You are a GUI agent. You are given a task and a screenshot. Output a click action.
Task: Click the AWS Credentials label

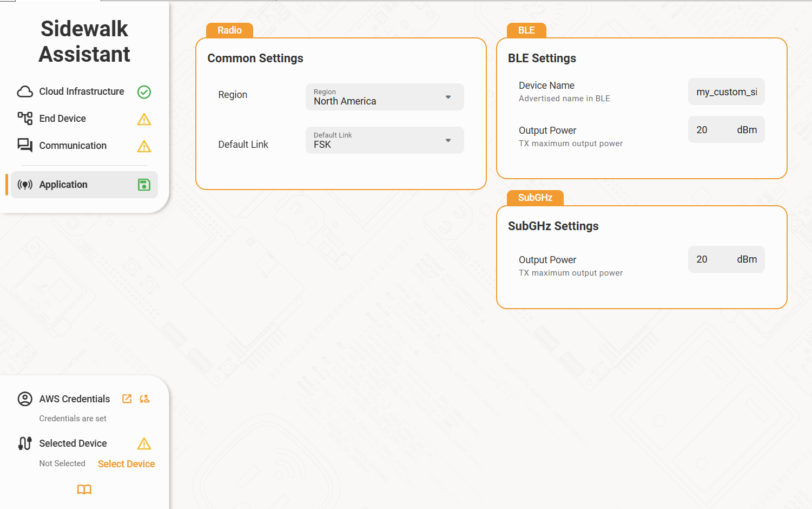tap(75, 399)
